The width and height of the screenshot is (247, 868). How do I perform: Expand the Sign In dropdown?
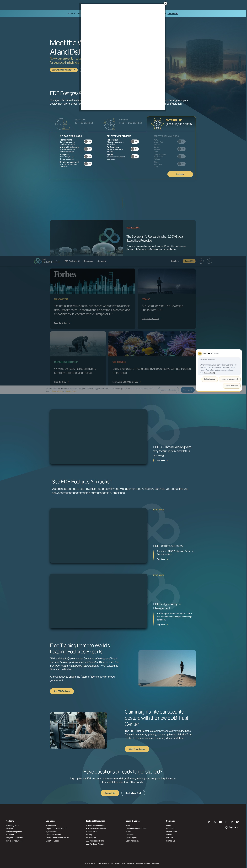(175, 261)
